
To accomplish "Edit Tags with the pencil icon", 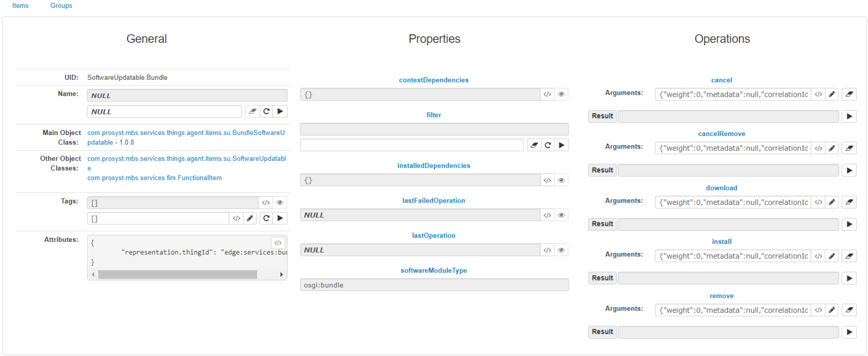I will point(250,218).
